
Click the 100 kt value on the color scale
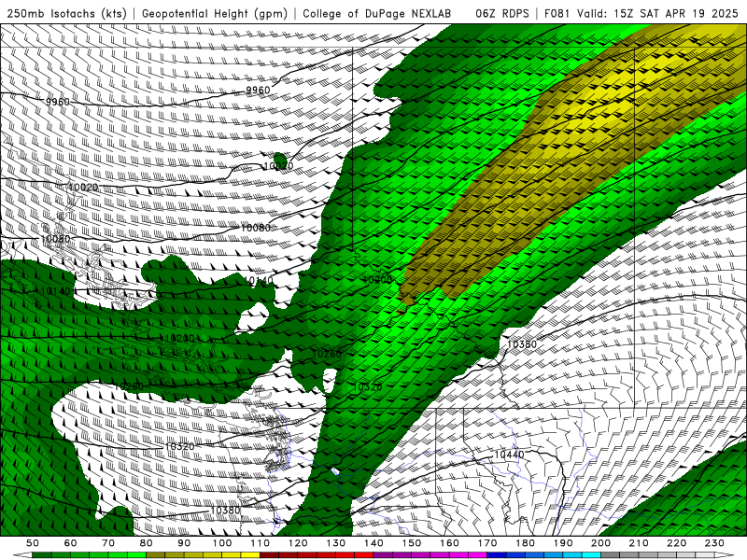(x=222, y=543)
